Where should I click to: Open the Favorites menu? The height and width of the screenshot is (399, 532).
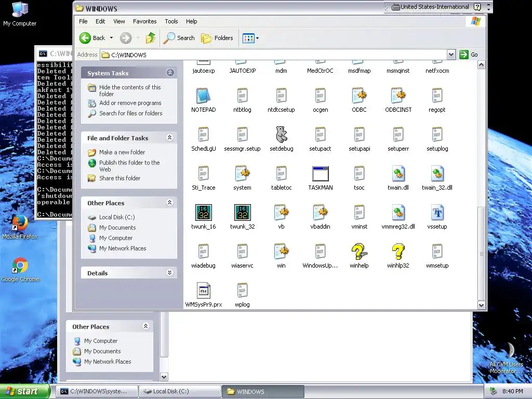click(x=144, y=21)
